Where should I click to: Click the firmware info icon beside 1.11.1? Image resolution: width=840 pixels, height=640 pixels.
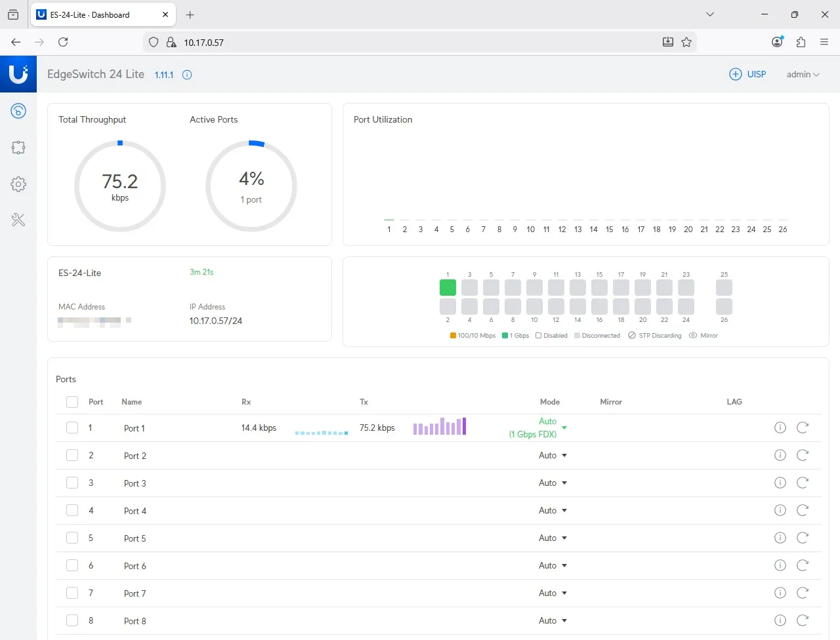coord(187,75)
